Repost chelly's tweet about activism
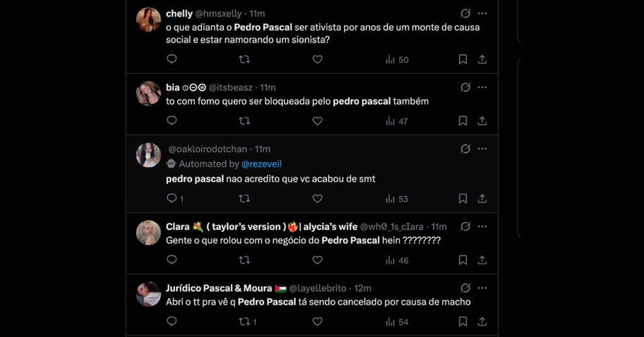 245,59
